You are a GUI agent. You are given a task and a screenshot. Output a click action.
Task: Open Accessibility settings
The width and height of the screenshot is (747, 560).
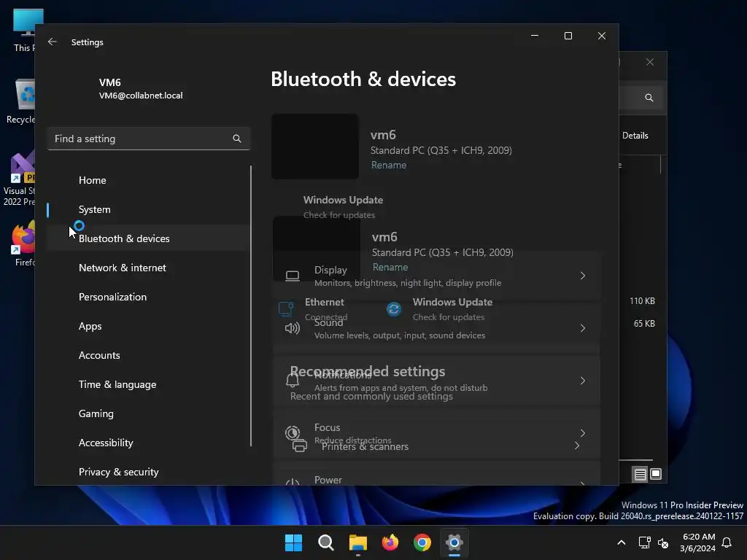click(x=106, y=443)
